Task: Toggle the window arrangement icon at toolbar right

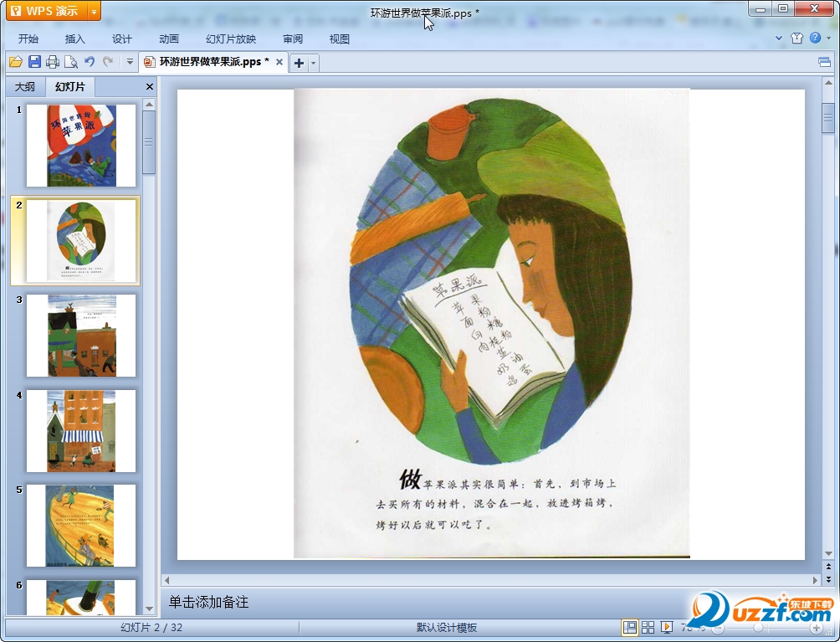Action: [x=824, y=63]
